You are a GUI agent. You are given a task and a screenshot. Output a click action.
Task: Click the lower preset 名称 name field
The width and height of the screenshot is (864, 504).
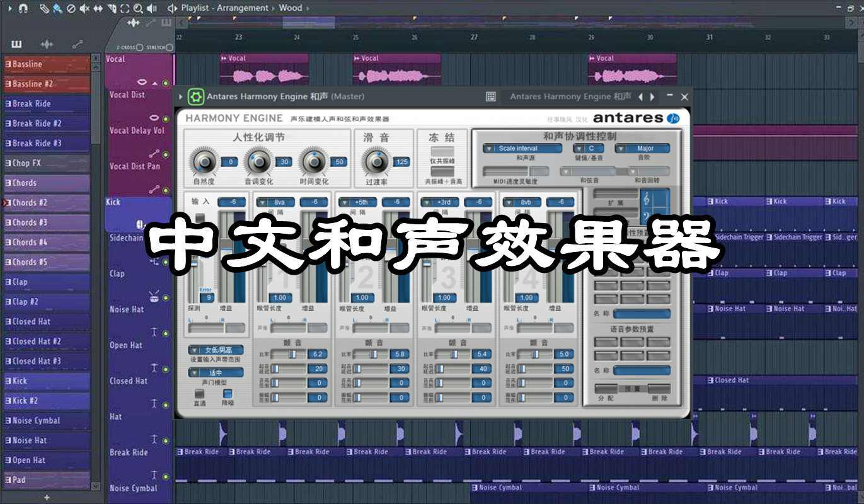642,370
